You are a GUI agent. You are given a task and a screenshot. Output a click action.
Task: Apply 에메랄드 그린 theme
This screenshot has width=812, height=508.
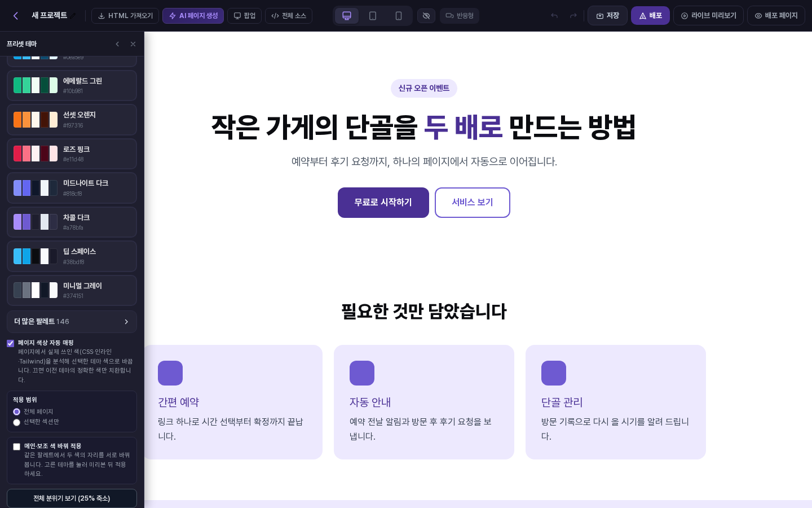coord(72,85)
